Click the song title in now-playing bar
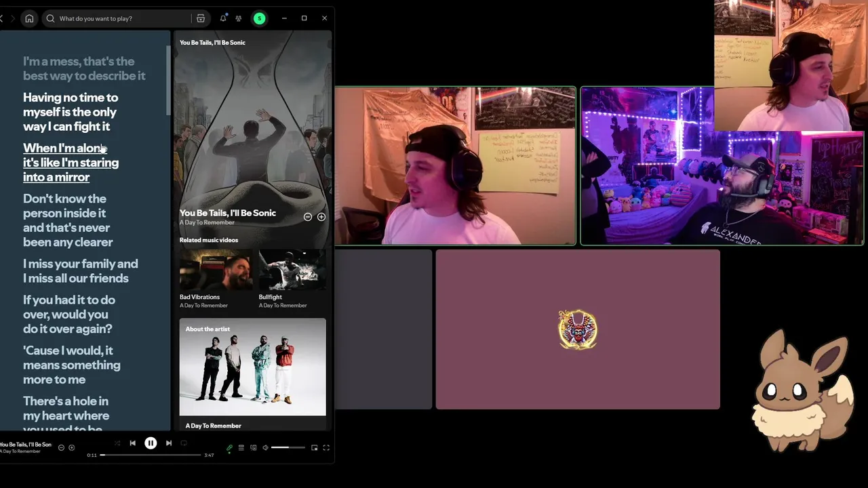 click(x=25, y=445)
